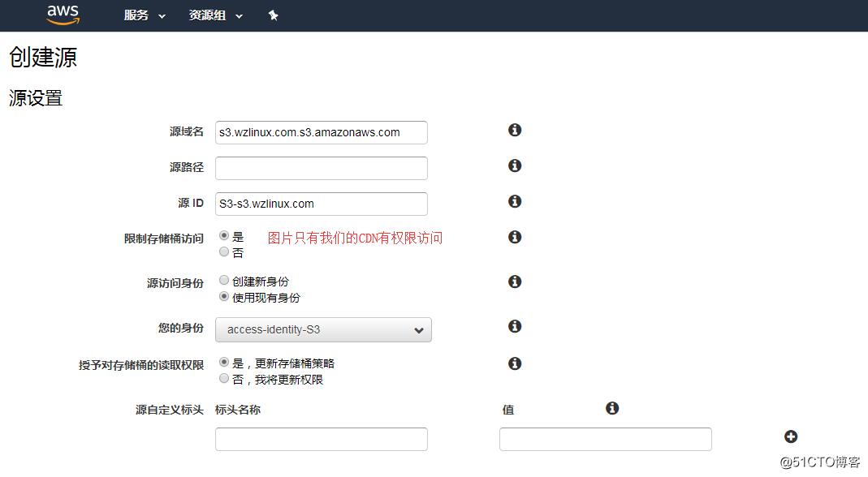Expand the access-identity-S3 identity dropdown
This screenshot has height=477, width=868.
[323, 330]
